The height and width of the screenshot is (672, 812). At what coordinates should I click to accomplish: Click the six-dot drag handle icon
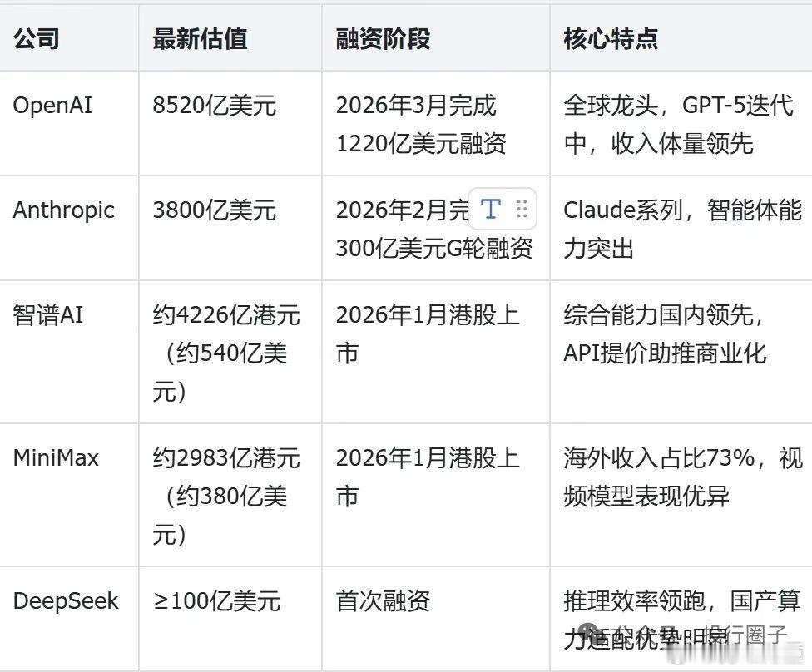tap(522, 210)
